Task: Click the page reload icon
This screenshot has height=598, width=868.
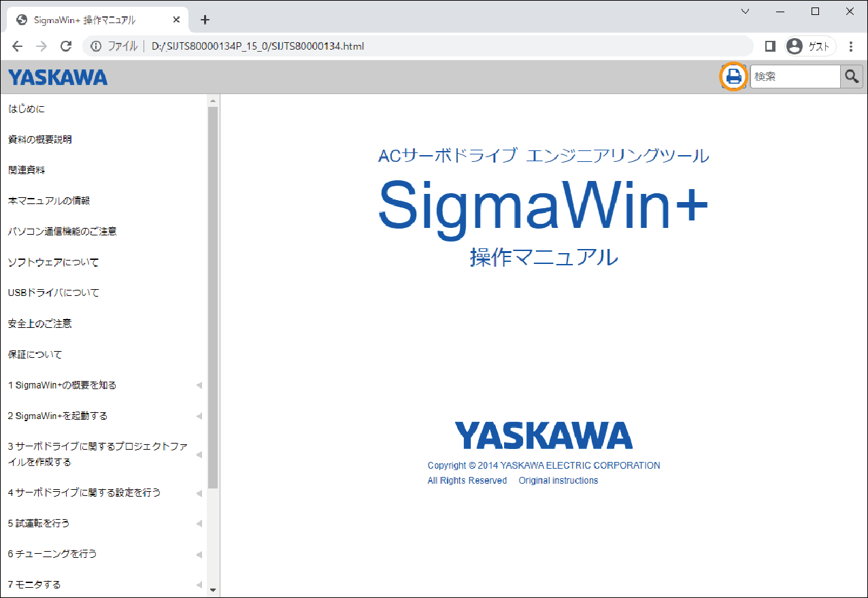Action: pos(65,46)
